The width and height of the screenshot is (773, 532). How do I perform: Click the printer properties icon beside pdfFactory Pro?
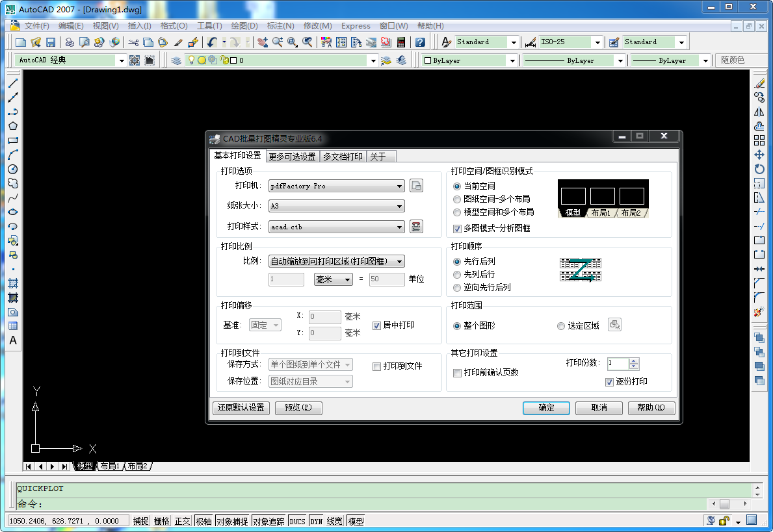click(x=416, y=186)
